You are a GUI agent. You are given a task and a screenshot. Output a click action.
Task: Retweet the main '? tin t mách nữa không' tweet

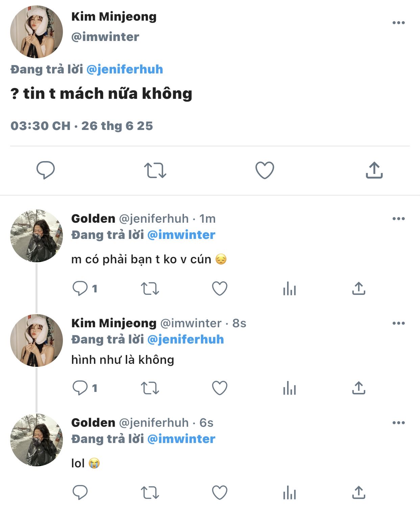155,170
